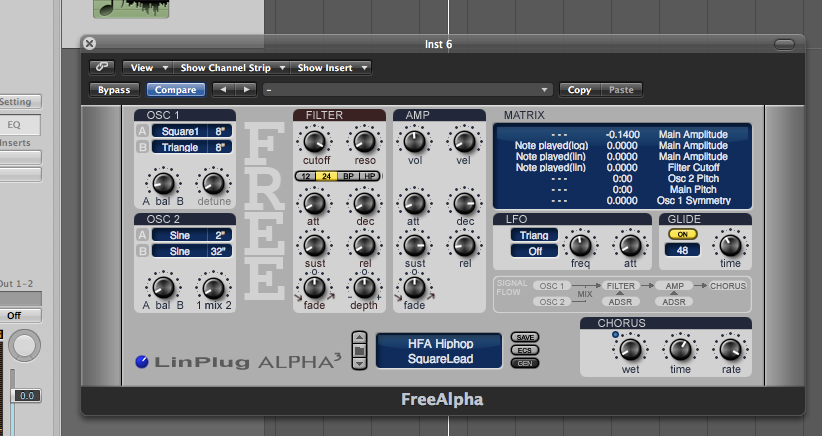Click amp envelope dec knob
The height and width of the screenshot is (436, 822).
[464, 203]
